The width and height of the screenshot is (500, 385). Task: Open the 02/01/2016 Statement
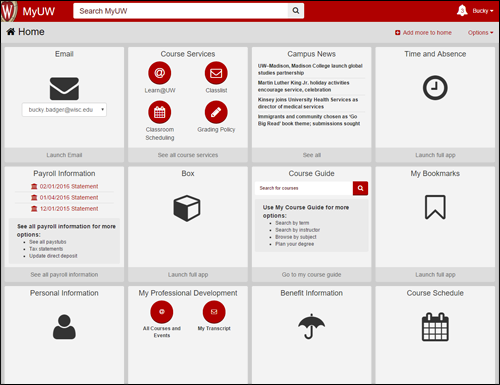point(69,186)
